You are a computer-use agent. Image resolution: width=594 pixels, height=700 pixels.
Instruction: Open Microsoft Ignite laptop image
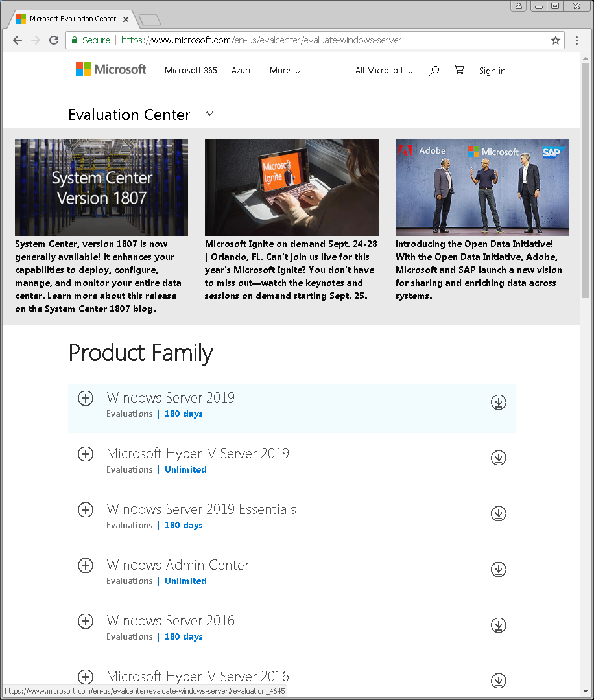(x=292, y=187)
